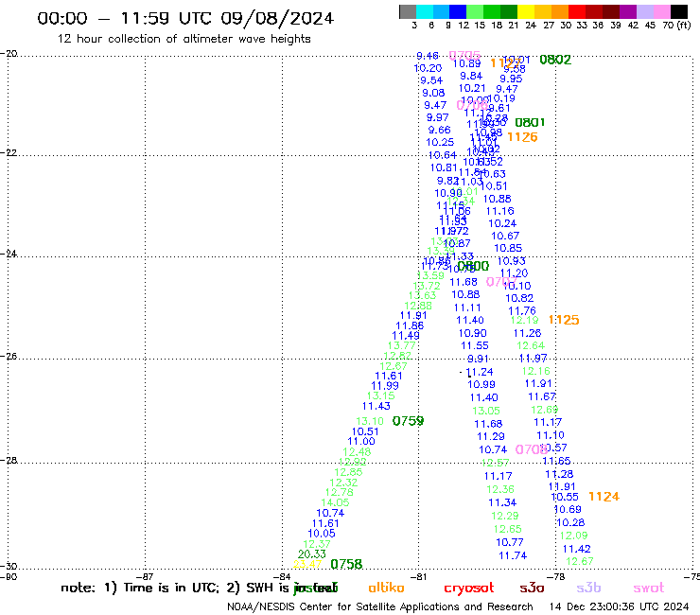700x615 pixels.
Task: Click the orange 30 ft legend swatch
Action: tap(560, 11)
